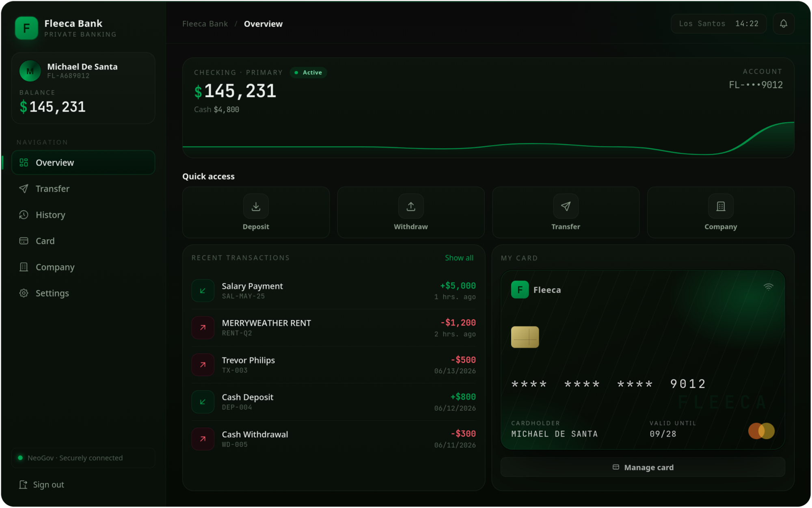This screenshot has width=812, height=508.
Task: Click Michael De Santa's avatar circle
Action: coord(30,71)
